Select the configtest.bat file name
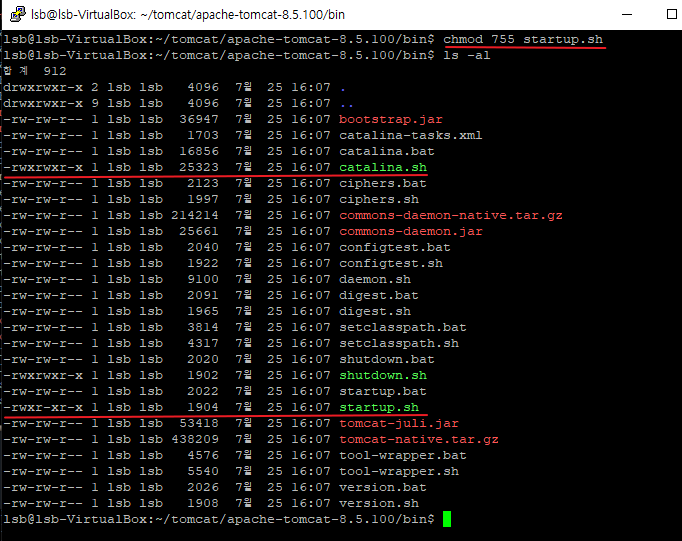682x541 pixels. [x=394, y=247]
